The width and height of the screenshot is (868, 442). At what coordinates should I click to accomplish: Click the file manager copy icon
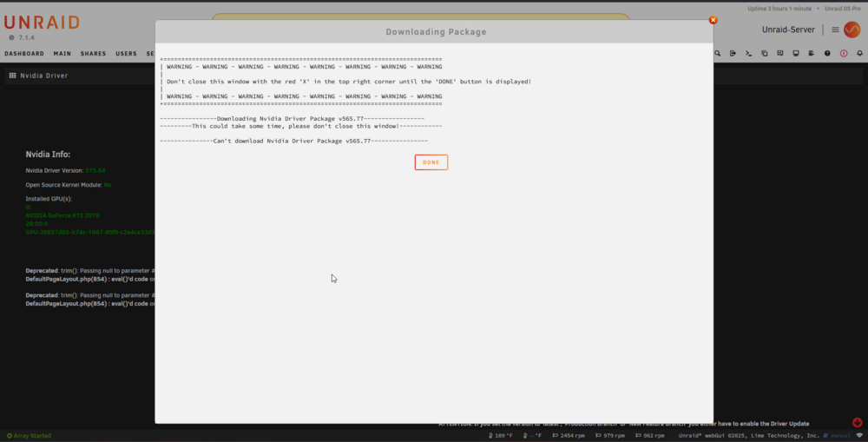tap(765, 53)
